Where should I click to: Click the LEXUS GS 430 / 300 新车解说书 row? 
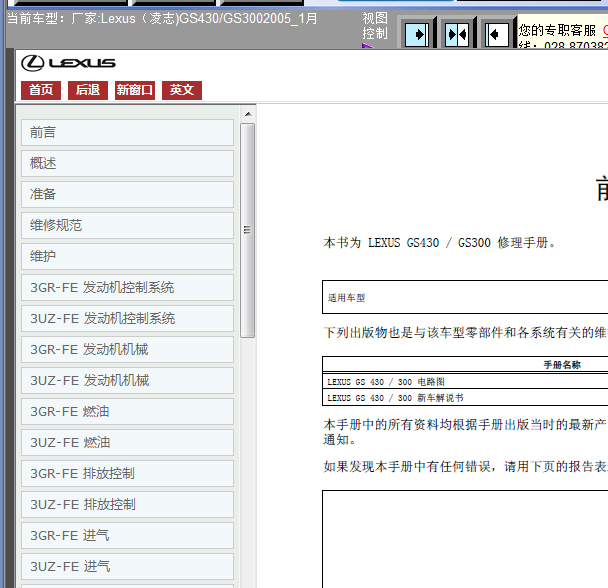(x=465, y=398)
